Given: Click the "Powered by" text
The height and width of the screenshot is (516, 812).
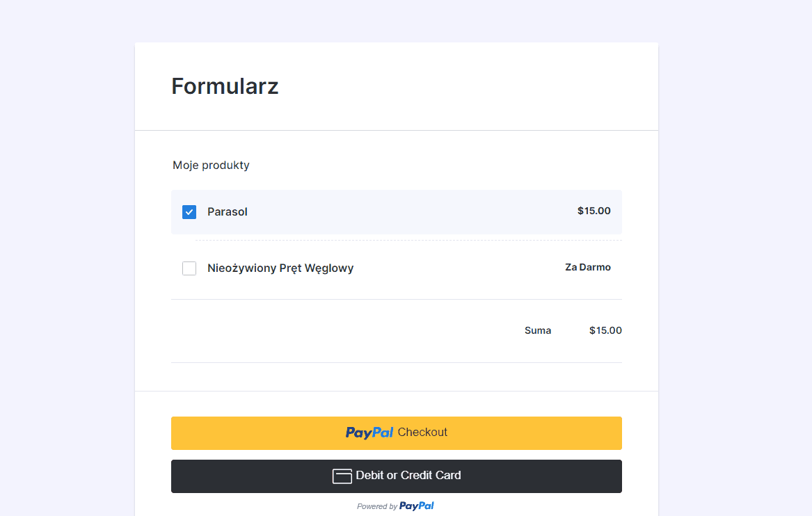Looking at the screenshot, I should pos(376,507).
